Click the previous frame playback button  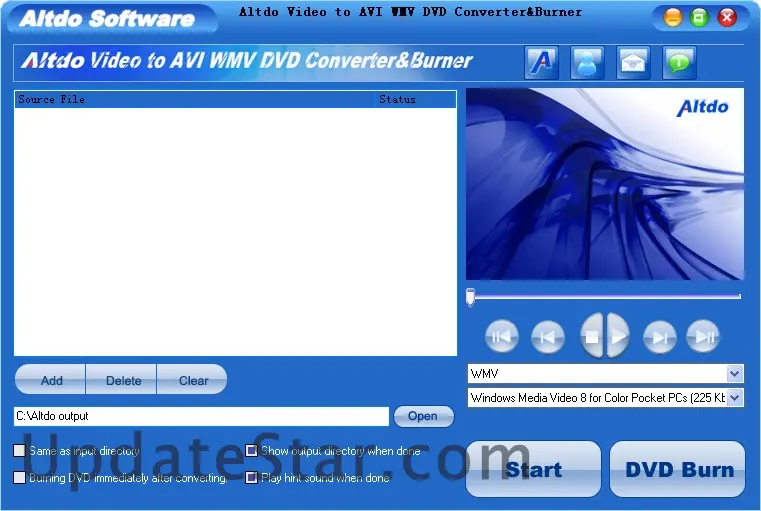coord(547,336)
